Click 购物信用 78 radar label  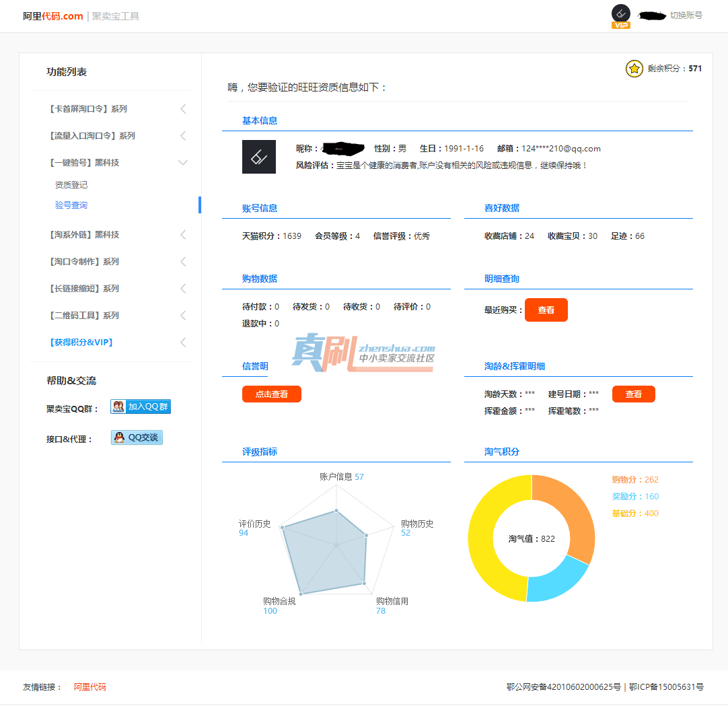pyautogui.click(x=392, y=606)
